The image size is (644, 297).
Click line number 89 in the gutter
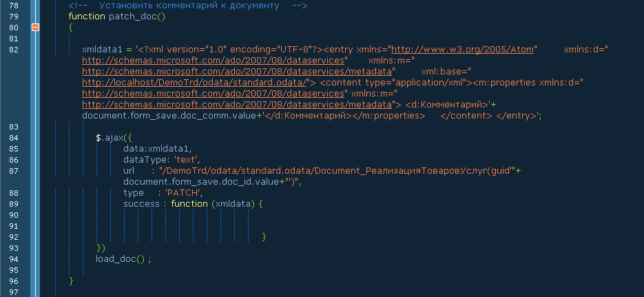14,204
